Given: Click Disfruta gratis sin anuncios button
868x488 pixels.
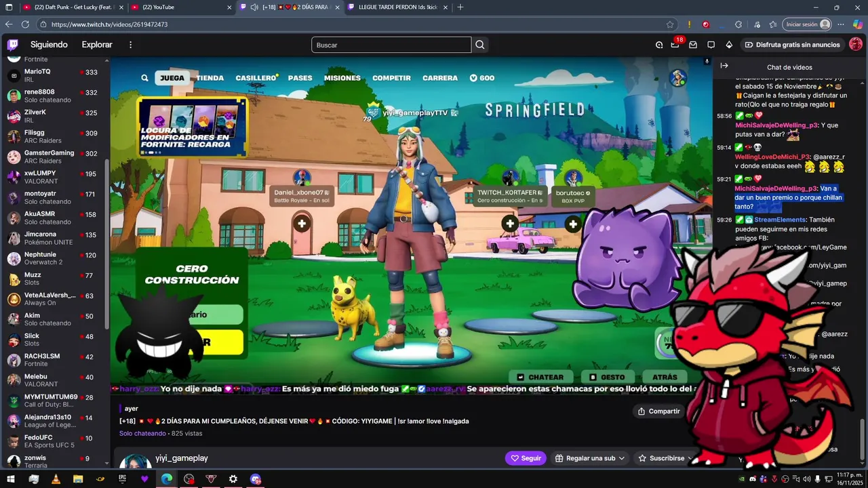Looking at the screenshot, I should tap(792, 45).
